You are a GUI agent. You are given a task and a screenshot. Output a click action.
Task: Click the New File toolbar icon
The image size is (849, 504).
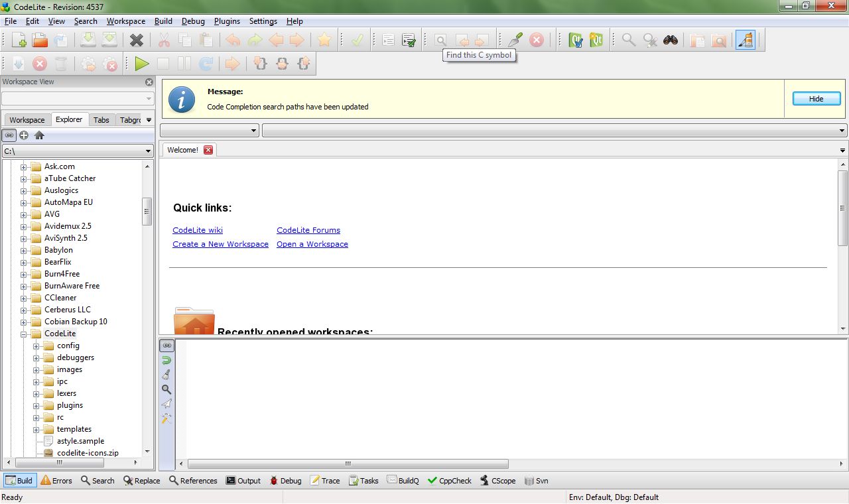[x=19, y=40]
